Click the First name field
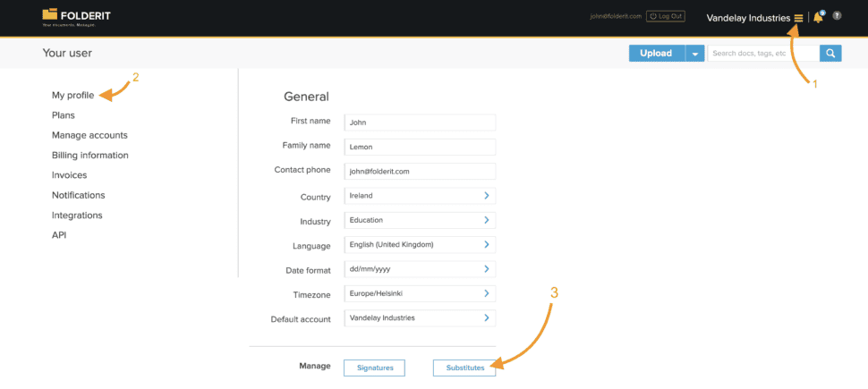Image resolution: width=868 pixels, height=389 pixels. tap(420, 123)
